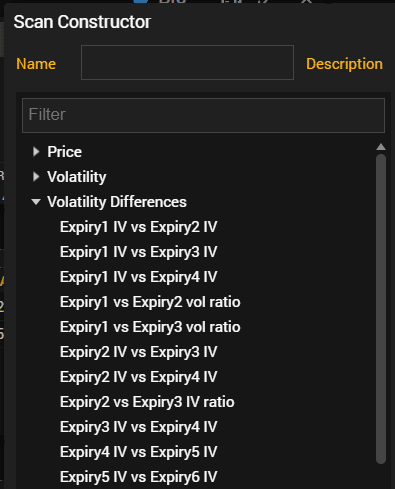Image resolution: width=395 pixels, height=489 pixels.
Task: Select Expiry1 IV vs Expiry2 IV
Action: pos(139,227)
